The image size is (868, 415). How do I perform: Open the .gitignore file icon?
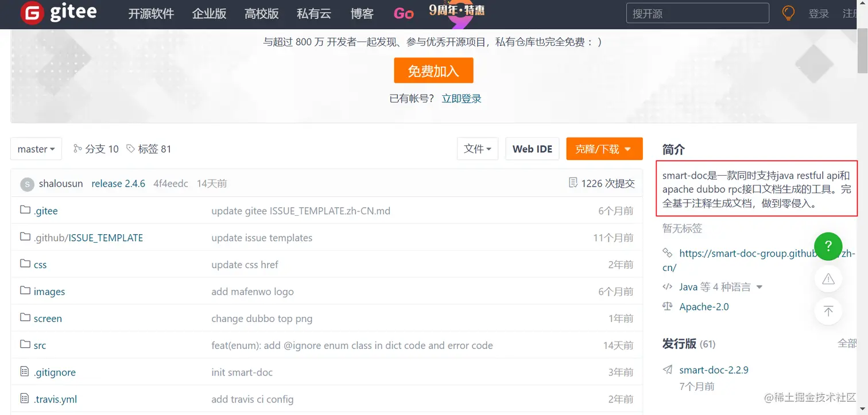[25, 371]
